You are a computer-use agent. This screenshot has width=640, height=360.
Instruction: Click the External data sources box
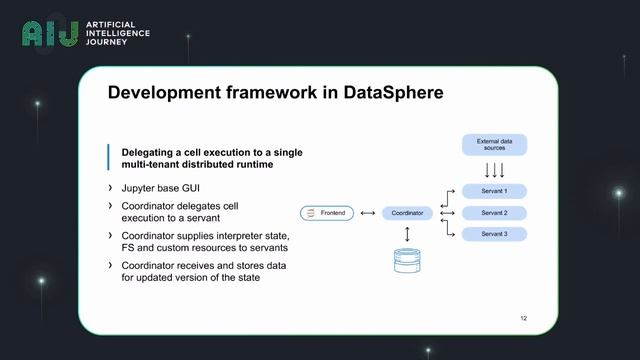494,144
